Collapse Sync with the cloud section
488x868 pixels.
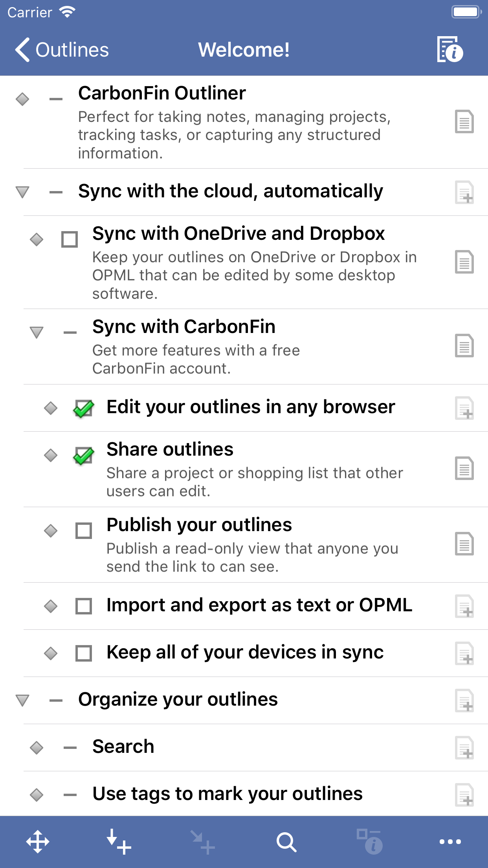(x=22, y=192)
